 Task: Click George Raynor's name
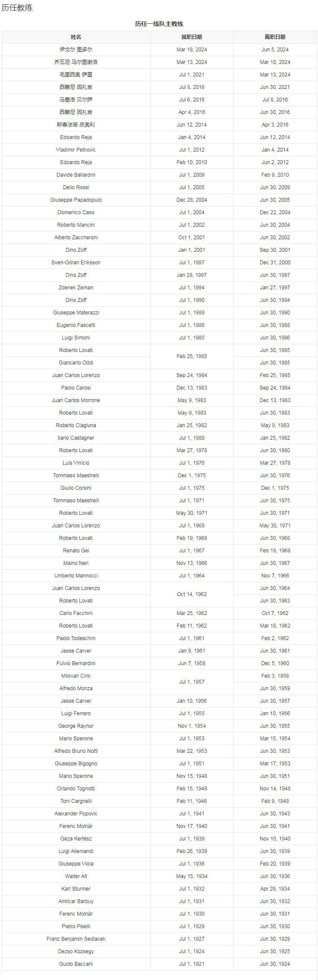76,726
